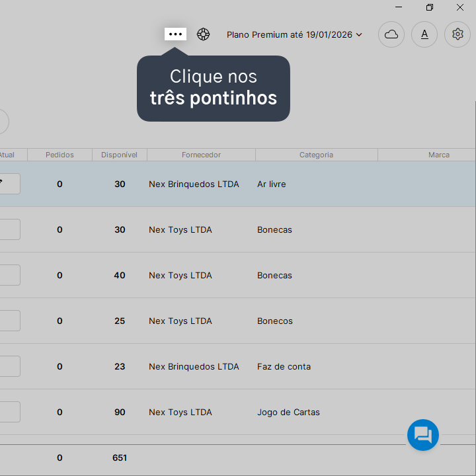
Task: Click the stock field in Faz de conta row
Action: tap(10, 366)
